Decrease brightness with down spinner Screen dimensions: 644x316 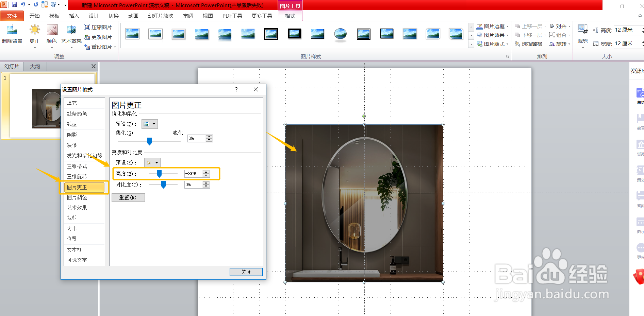pyautogui.click(x=206, y=176)
